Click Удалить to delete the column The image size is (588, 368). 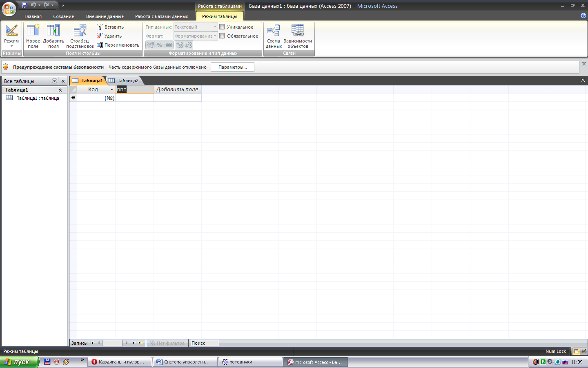[109, 36]
